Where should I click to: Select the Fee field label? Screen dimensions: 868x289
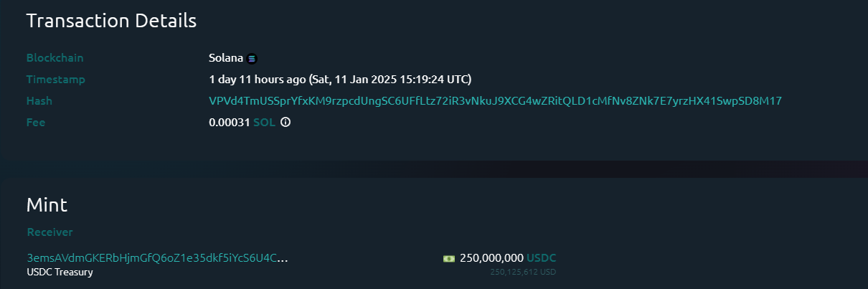click(36, 123)
